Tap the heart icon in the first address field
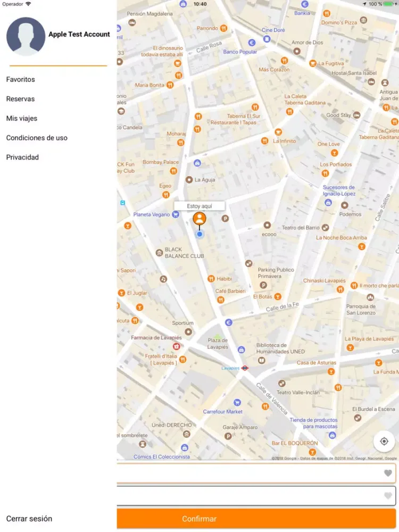Screen dimensions: 399x532 coord(388,473)
